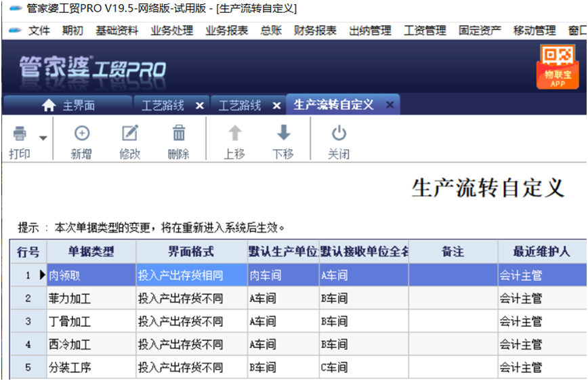Open the 出纳管理 menu

(x=370, y=31)
